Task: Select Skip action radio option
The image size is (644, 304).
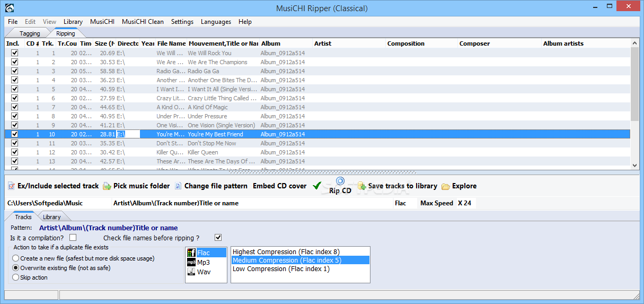Action: pos(16,277)
